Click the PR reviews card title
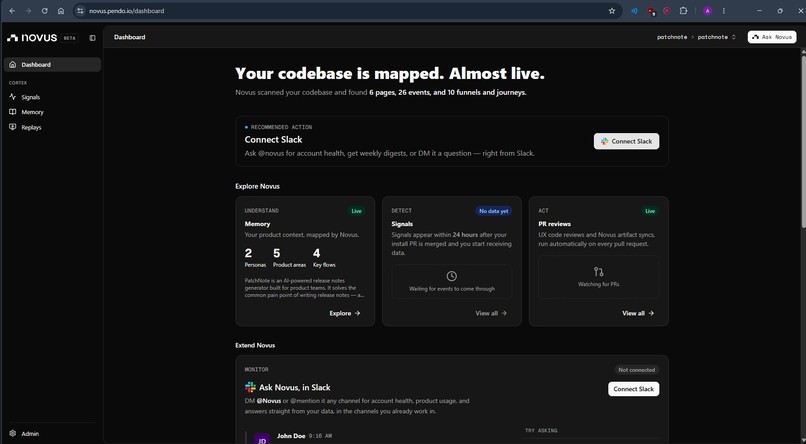Image resolution: width=806 pixels, height=444 pixels. click(x=554, y=224)
